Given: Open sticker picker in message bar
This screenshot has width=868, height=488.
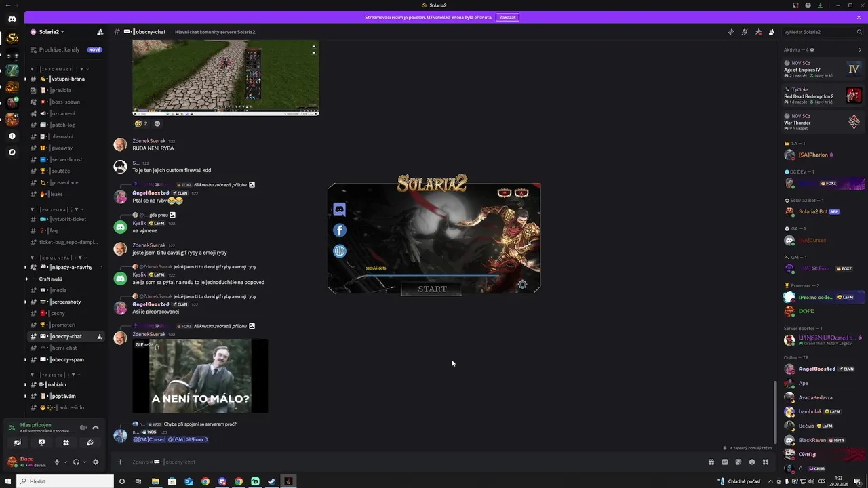Looking at the screenshot, I should click(x=738, y=462).
